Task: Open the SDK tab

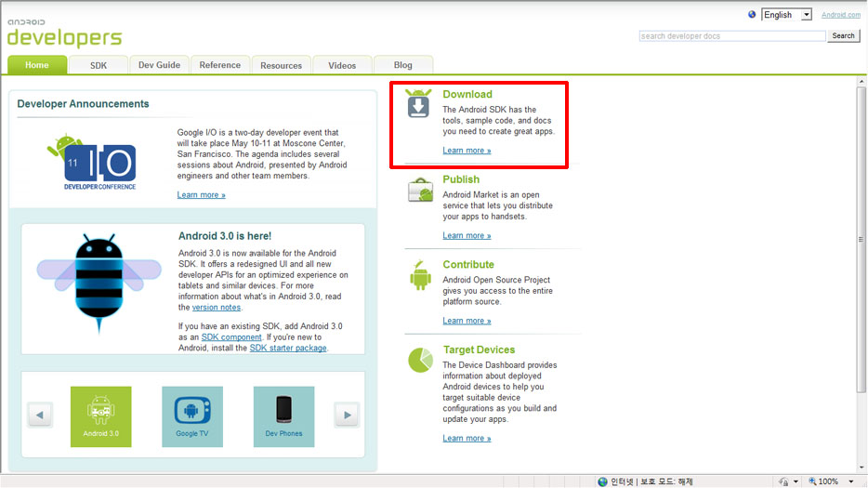Action: (99, 65)
